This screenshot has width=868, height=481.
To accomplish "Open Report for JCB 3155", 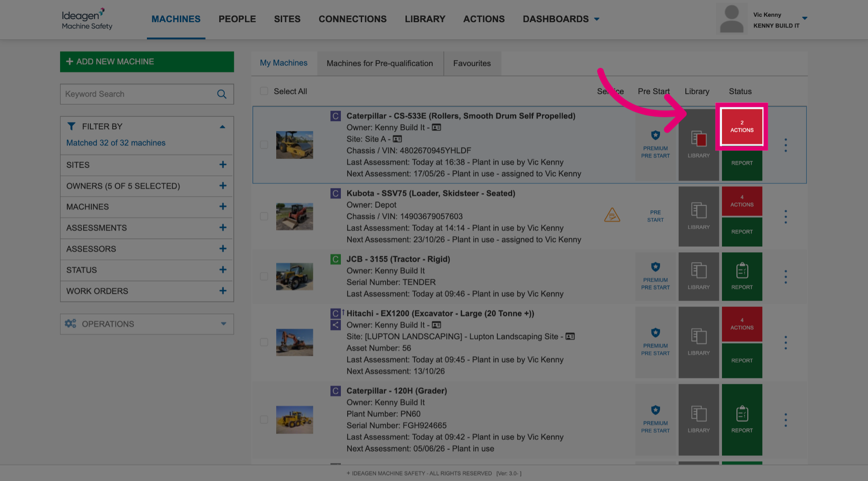I will pos(742,276).
